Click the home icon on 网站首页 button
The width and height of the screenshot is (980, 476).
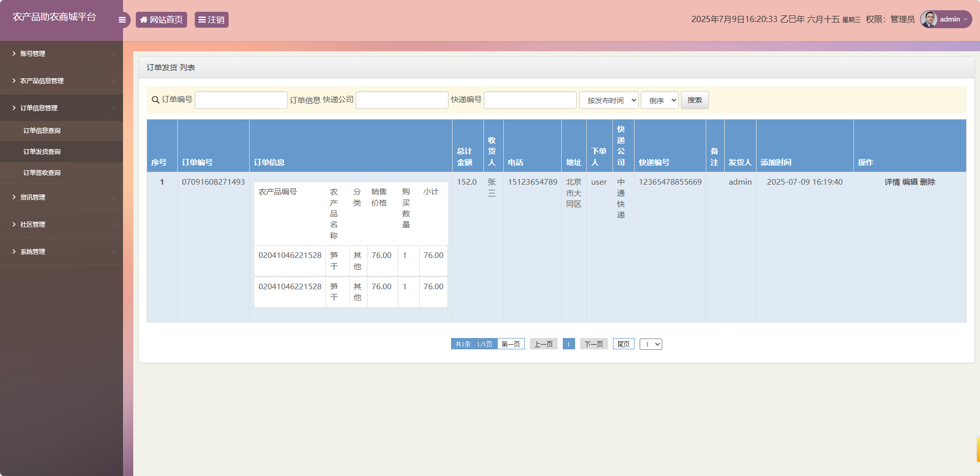tap(144, 19)
